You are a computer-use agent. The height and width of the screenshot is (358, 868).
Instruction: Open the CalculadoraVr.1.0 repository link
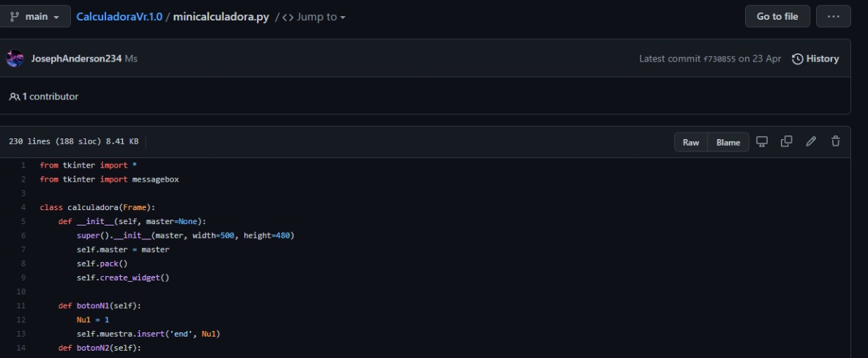(x=118, y=16)
